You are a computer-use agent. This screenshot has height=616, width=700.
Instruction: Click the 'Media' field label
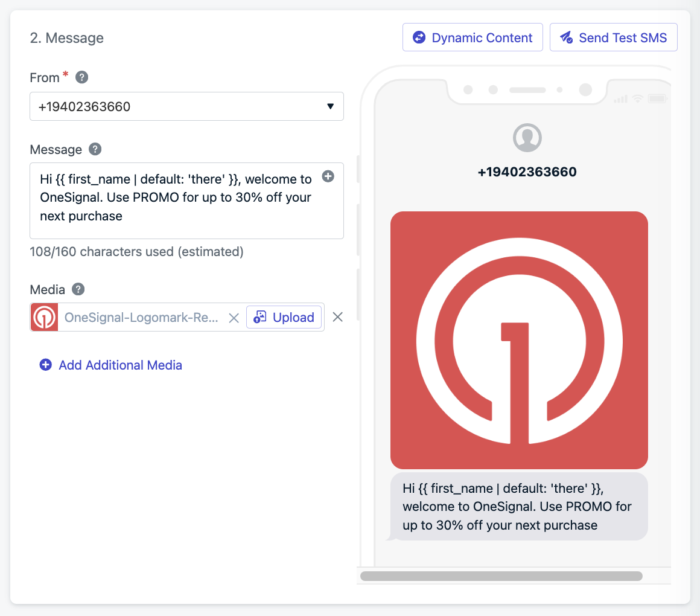point(47,290)
